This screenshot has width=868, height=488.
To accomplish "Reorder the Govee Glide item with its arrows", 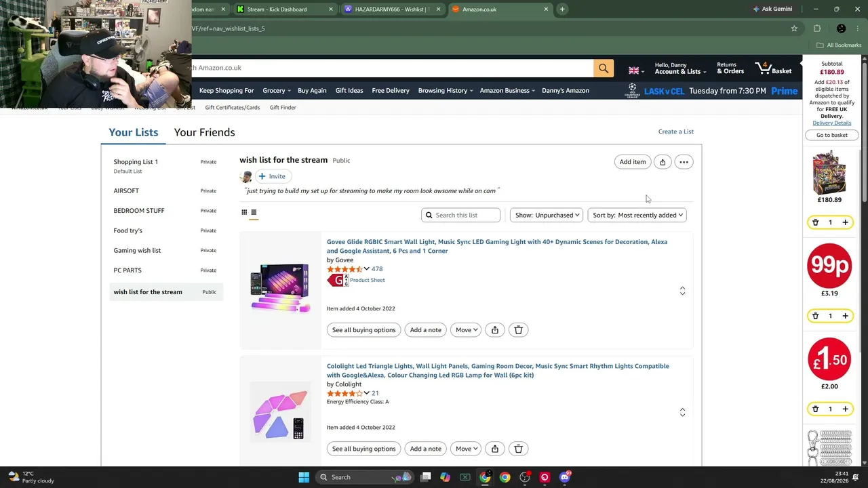I will click(682, 291).
